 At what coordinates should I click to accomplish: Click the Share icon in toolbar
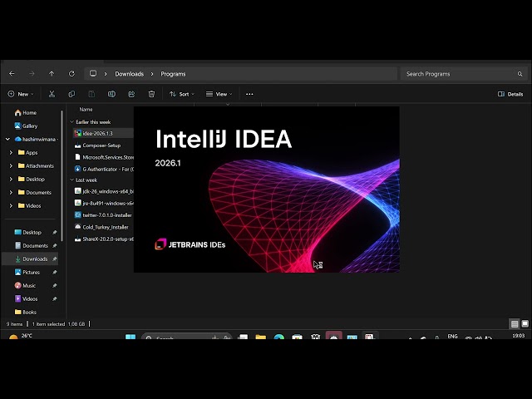pyautogui.click(x=131, y=94)
